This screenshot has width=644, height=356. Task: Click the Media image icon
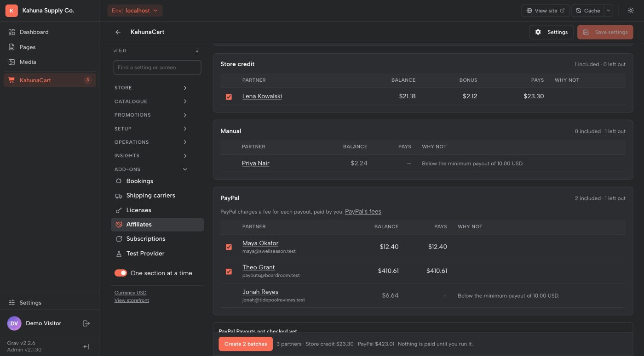[12, 62]
